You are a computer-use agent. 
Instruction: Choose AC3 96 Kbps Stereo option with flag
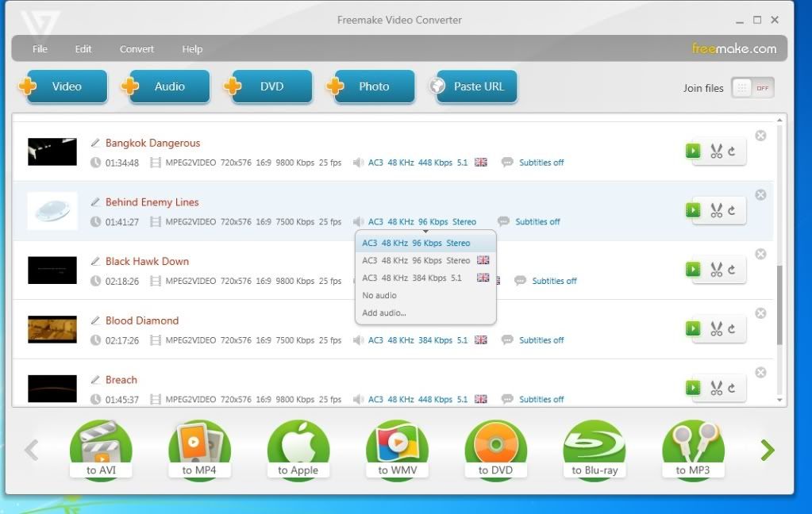425,260
